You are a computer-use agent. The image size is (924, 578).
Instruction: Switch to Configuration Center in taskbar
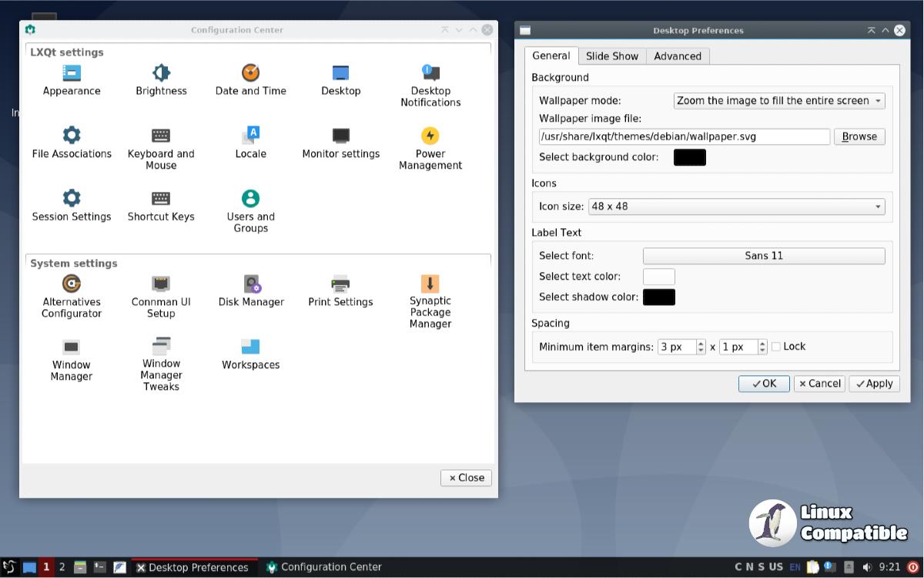(x=323, y=567)
